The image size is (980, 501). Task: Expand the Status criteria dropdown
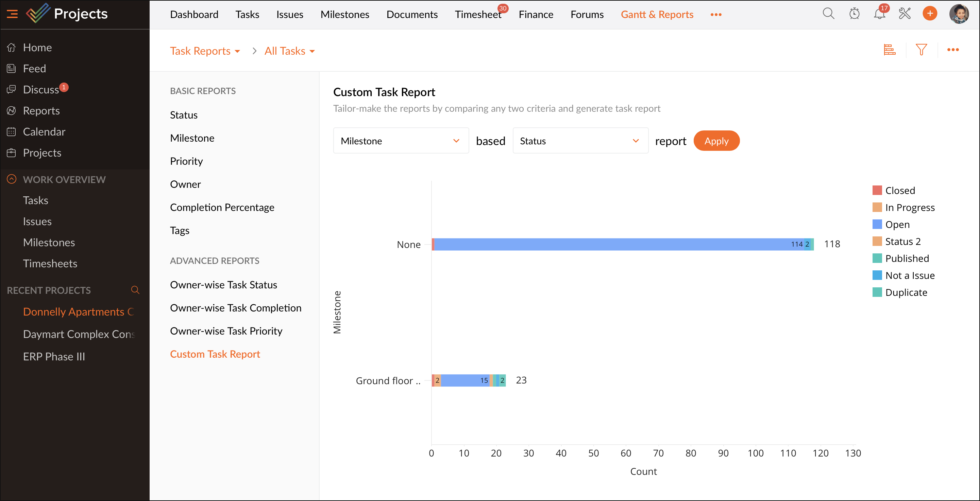580,141
